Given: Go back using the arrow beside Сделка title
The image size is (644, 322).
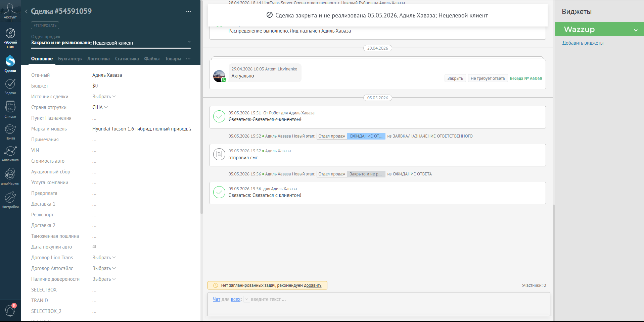Looking at the screenshot, I should [x=26, y=11].
